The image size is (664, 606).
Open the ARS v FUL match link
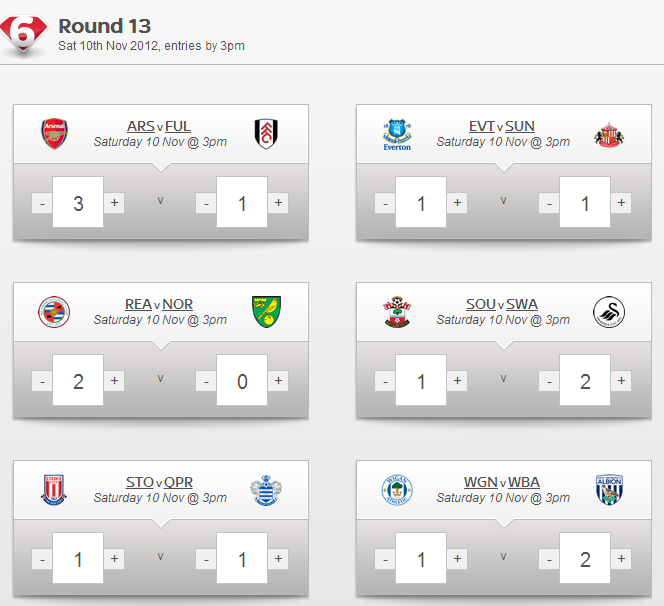pyautogui.click(x=159, y=126)
